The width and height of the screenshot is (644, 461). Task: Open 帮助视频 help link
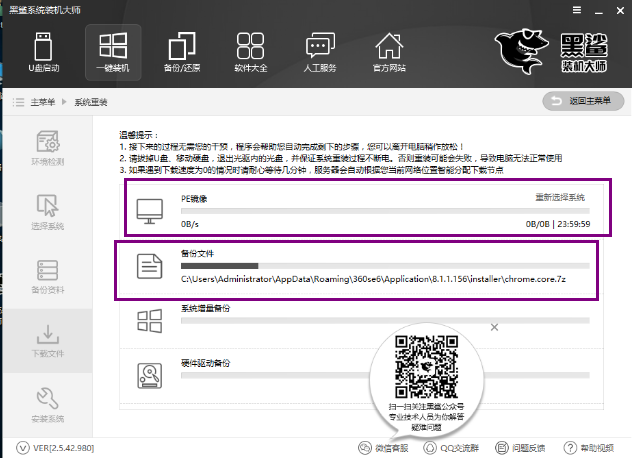[x=594, y=448]
